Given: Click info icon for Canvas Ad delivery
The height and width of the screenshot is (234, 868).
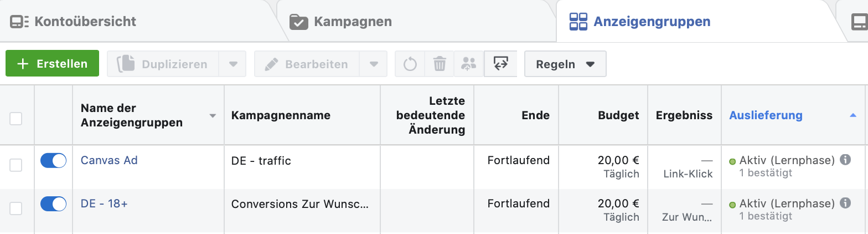Looking at the screenshot, I should click(845, 160).
